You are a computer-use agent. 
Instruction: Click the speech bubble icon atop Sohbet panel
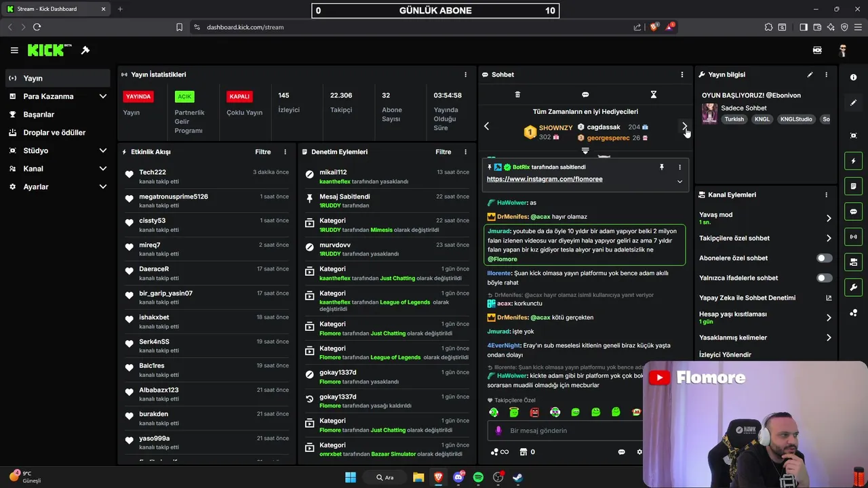585,95
